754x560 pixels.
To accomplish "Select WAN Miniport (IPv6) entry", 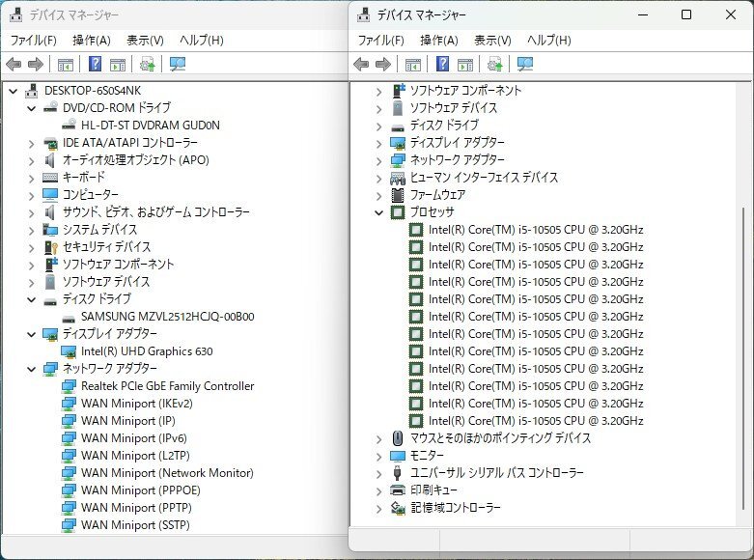I will coord(133,437).
